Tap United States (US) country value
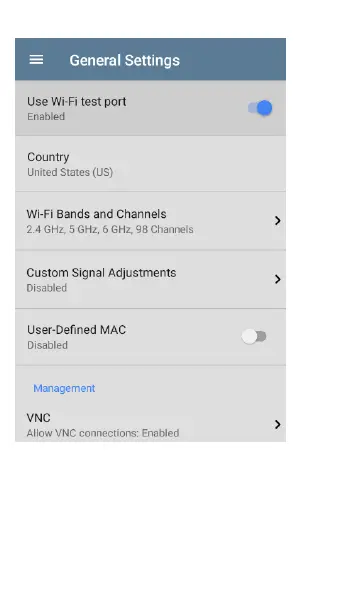The width and height of the screenshot is (360, 612). [70, 172]
